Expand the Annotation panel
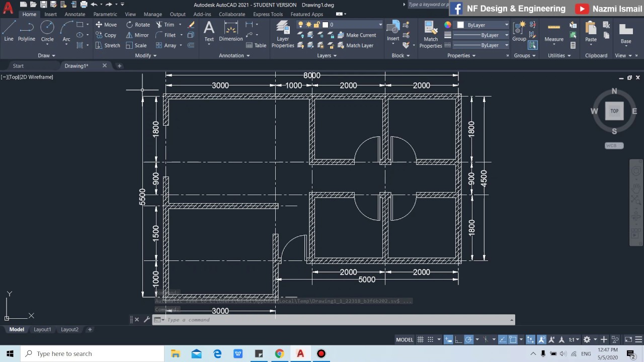 pyautogui.click(x=234, y=55)
